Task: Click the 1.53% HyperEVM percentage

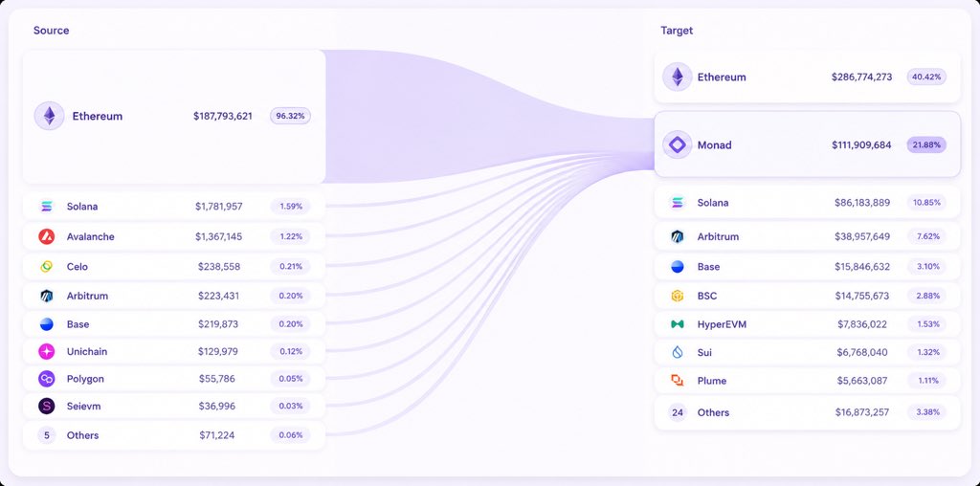Action: (x=926, y=324)
